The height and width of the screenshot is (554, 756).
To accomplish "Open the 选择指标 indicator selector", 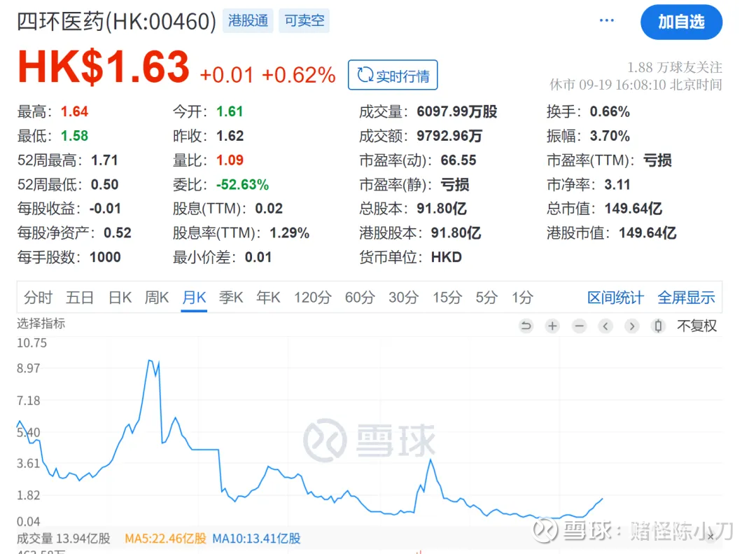I will pyautogui.click(x=41, y=324).
